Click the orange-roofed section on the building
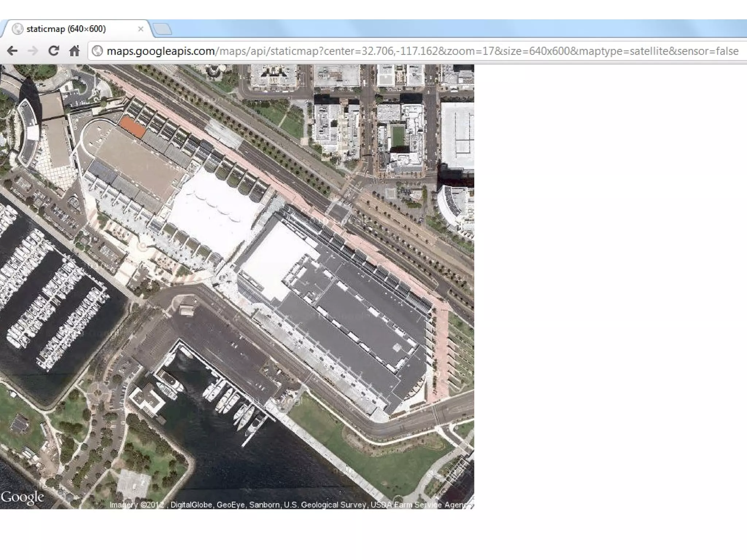This screenshot has height=560, width=747. tap(132, 127)
